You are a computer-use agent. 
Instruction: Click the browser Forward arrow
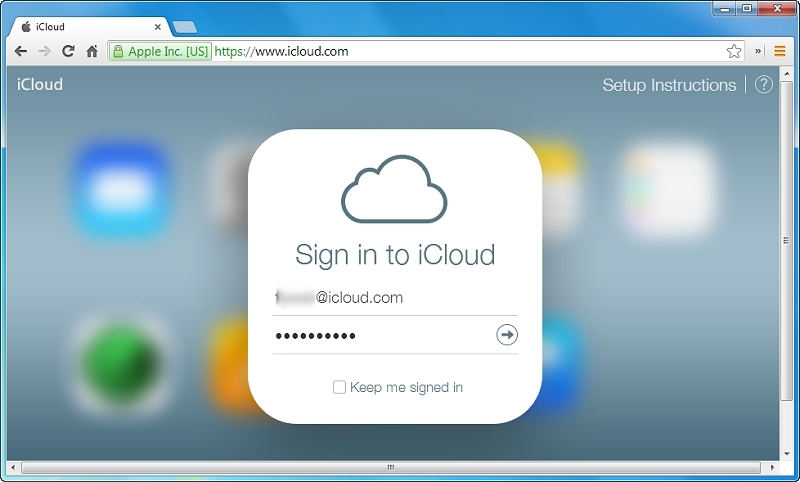tap(44, 51)
